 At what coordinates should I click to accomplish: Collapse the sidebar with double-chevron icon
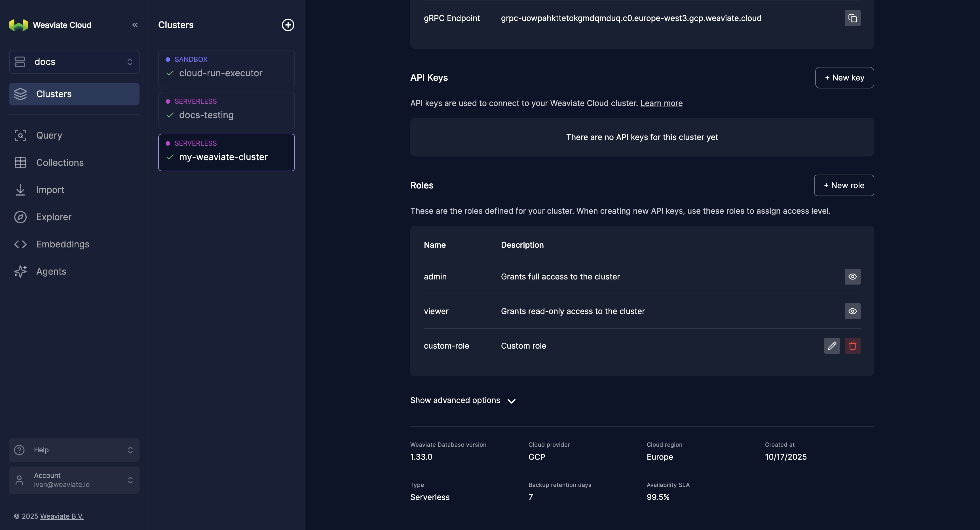(x=135, y=25)
